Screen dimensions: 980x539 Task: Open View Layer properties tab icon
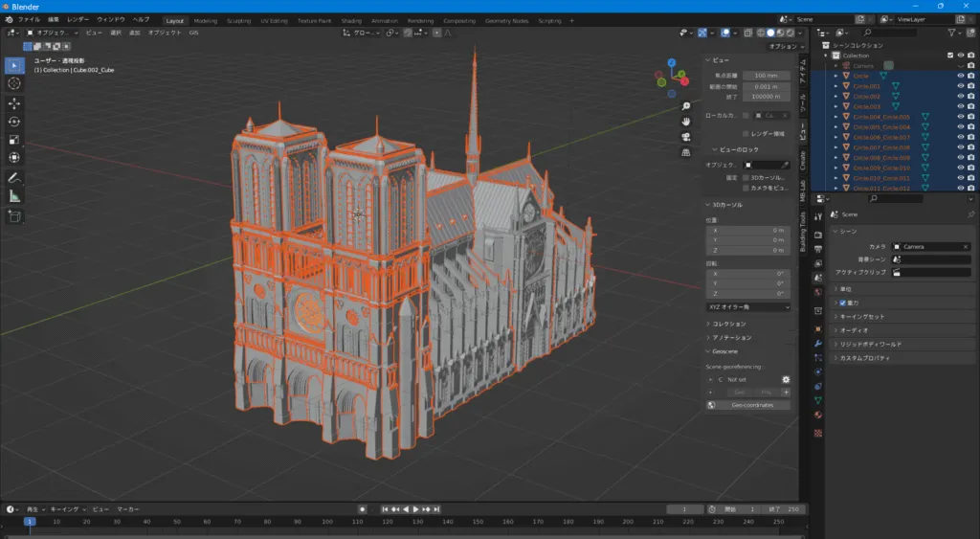pyautogui.click(x=818, y=263)
